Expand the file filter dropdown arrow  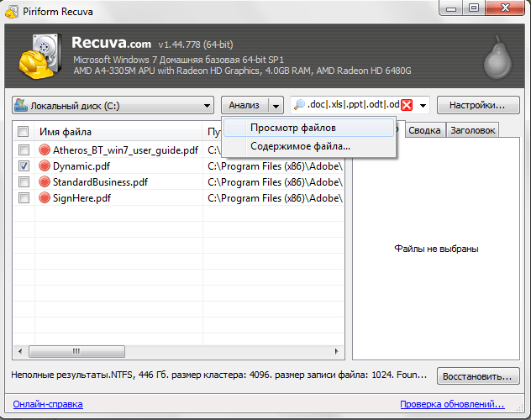click(x=423, y=105)
